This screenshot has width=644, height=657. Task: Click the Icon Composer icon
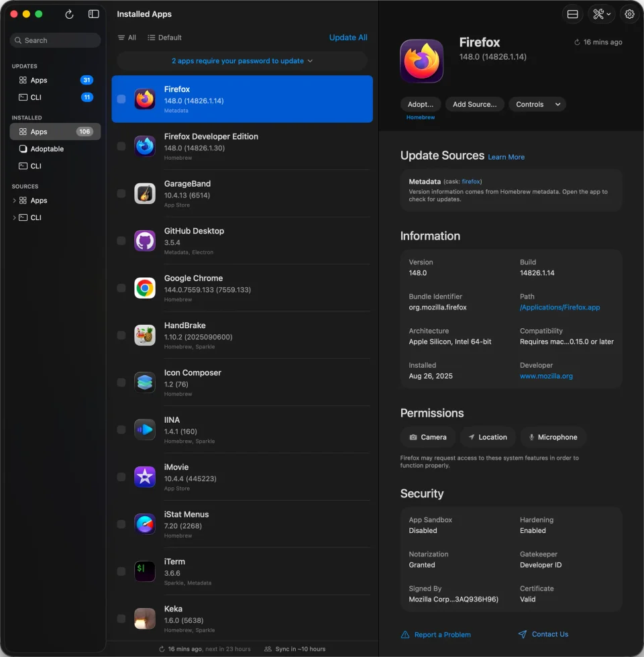tap(145, 383)
